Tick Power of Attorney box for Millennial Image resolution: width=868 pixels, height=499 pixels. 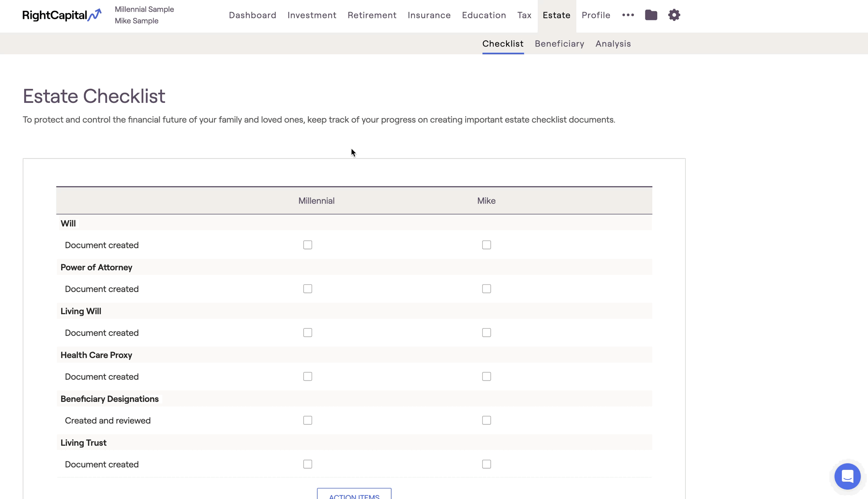[x=308, y=289]
